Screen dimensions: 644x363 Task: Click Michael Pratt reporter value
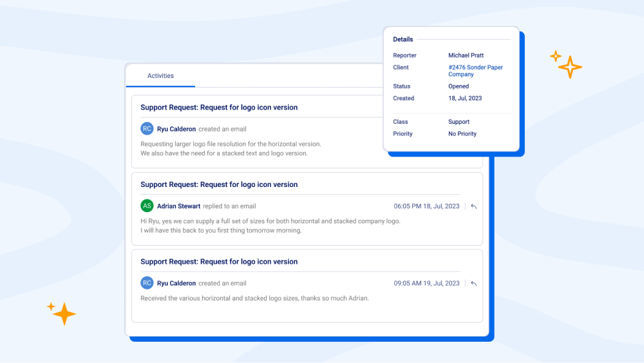[466, 55]
